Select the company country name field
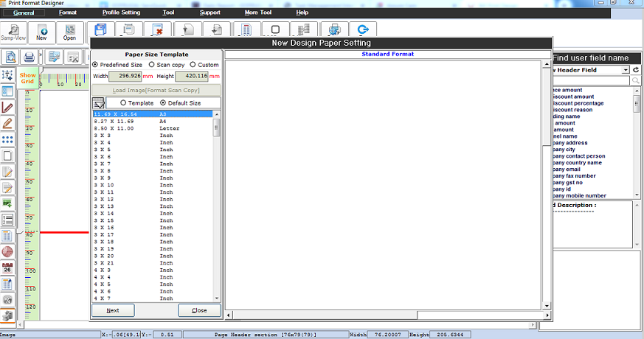Viewport: 644px width, 339px height. (x=577, y=163)
